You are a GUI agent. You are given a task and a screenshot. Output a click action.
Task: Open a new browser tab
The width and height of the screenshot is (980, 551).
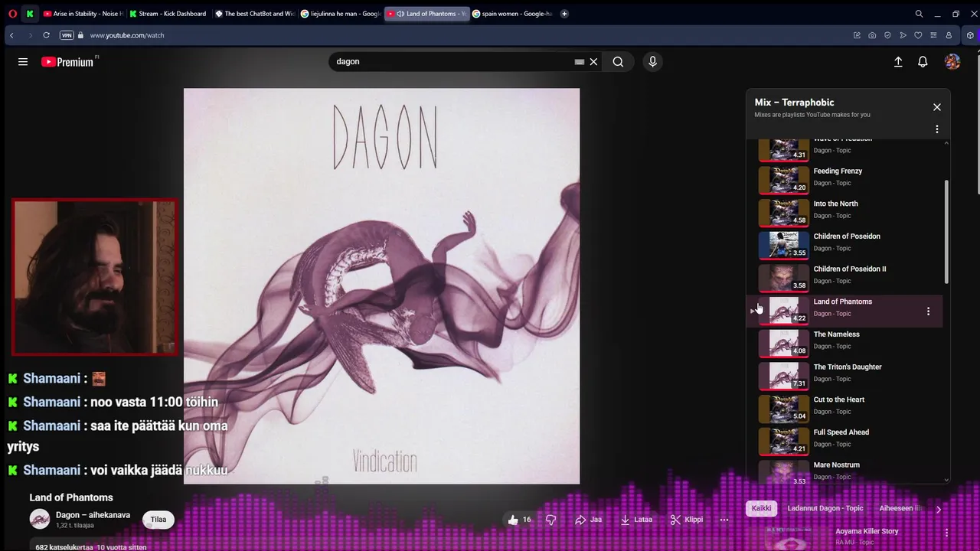coord(564,14)
